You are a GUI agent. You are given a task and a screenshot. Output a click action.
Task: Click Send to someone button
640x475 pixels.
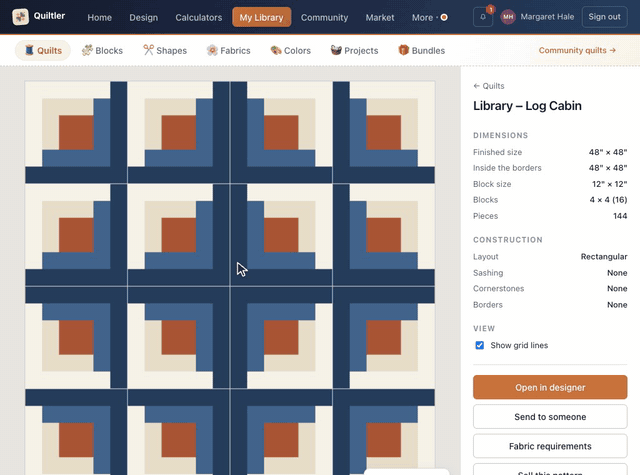[550, 417]
